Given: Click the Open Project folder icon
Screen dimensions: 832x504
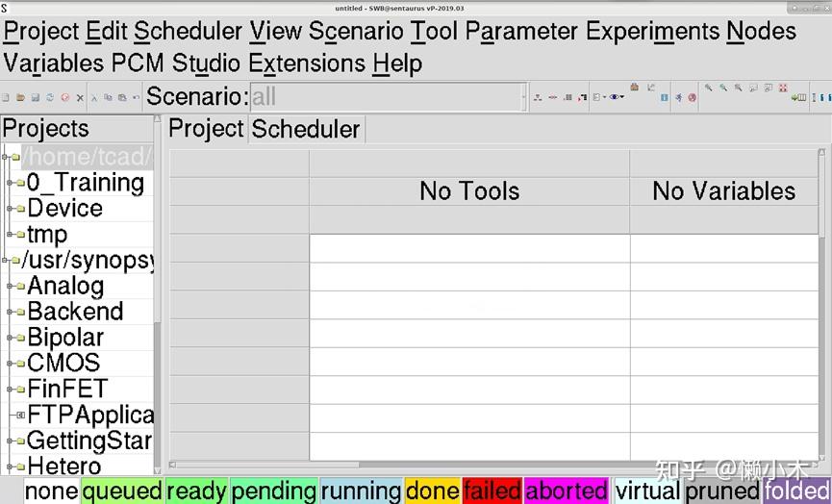Looking at the screenshot, I should tap(19, 97).
